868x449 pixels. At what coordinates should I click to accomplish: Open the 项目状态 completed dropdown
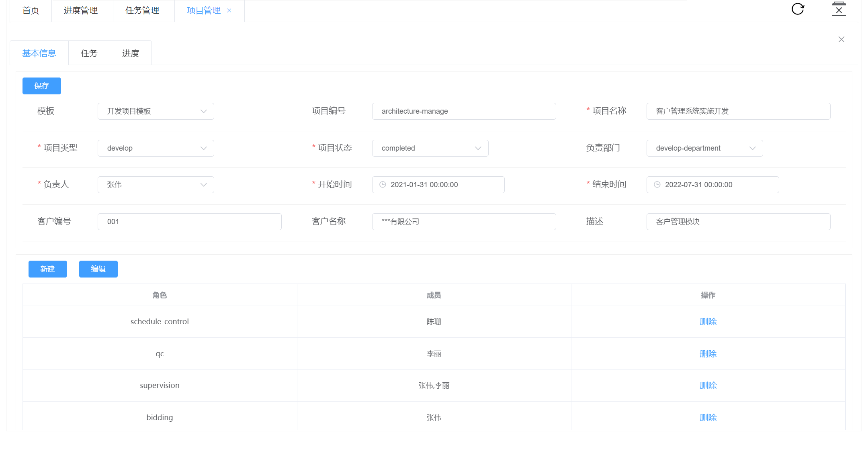[430, 148]
